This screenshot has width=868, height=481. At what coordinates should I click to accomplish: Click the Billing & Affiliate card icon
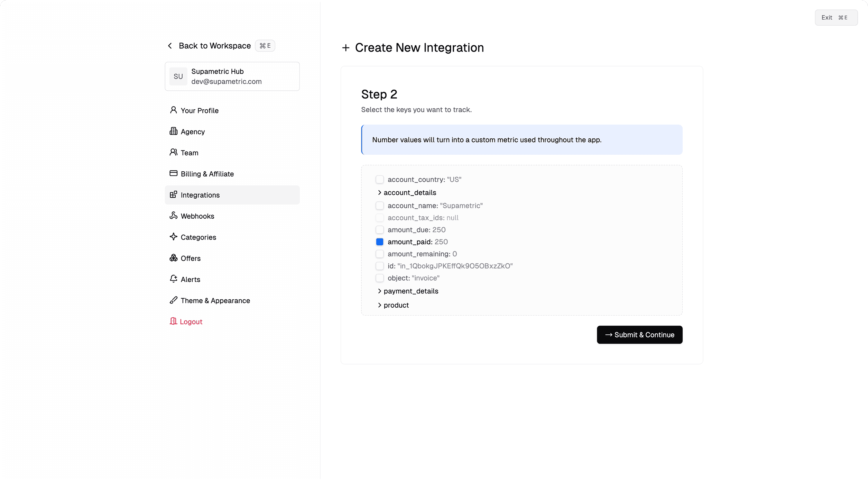(x=173, y=173)
